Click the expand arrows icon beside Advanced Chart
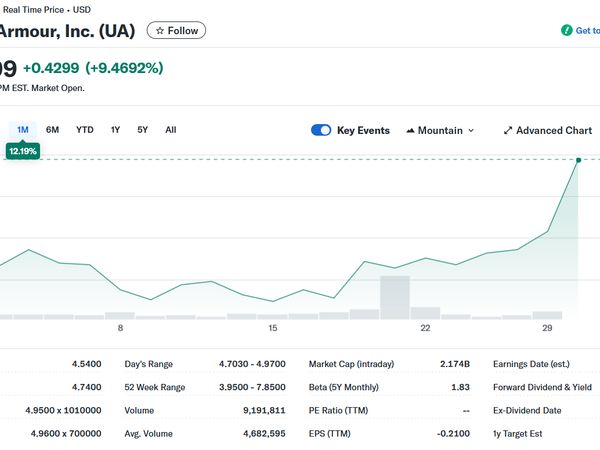This screenshot has height=450, width=600. pos(508,130)
